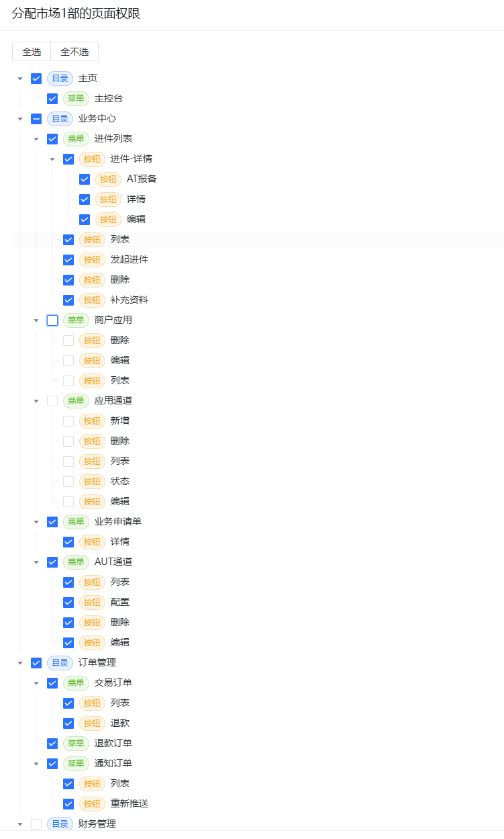The width and height of the screenshot is (504, 839).
Task: Select the 交易订单 tree row label
Action: (113, 683)
